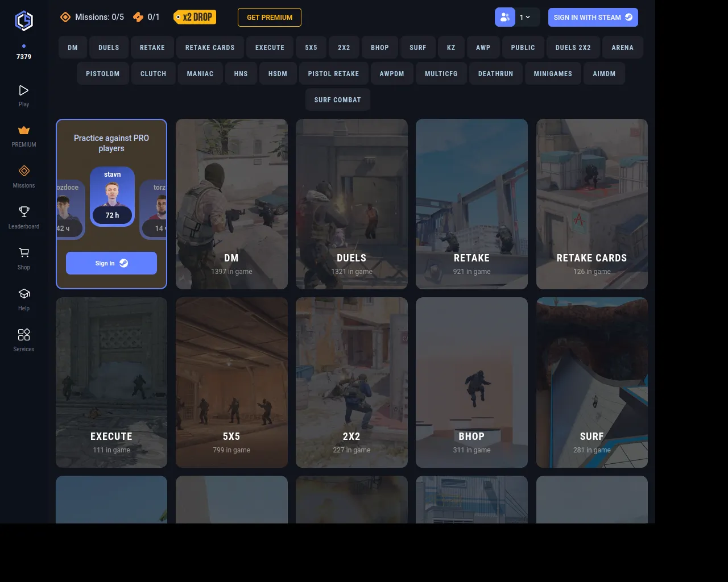
Task: Select the SURF COMBAT filter tab
Action: point(337,100)
